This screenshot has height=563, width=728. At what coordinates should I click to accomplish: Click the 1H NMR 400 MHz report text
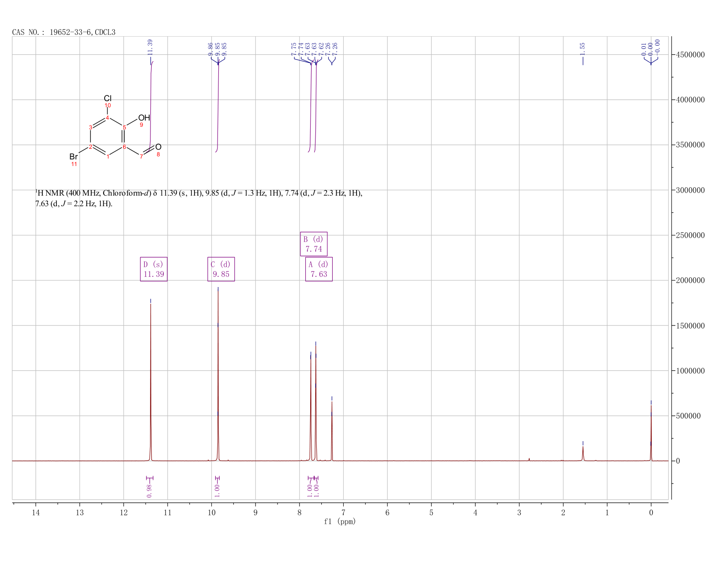click(x=199, y=198)
